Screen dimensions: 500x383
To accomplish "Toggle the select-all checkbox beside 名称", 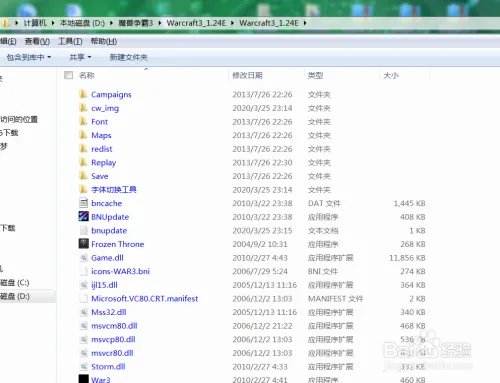I will coord(68,75).
